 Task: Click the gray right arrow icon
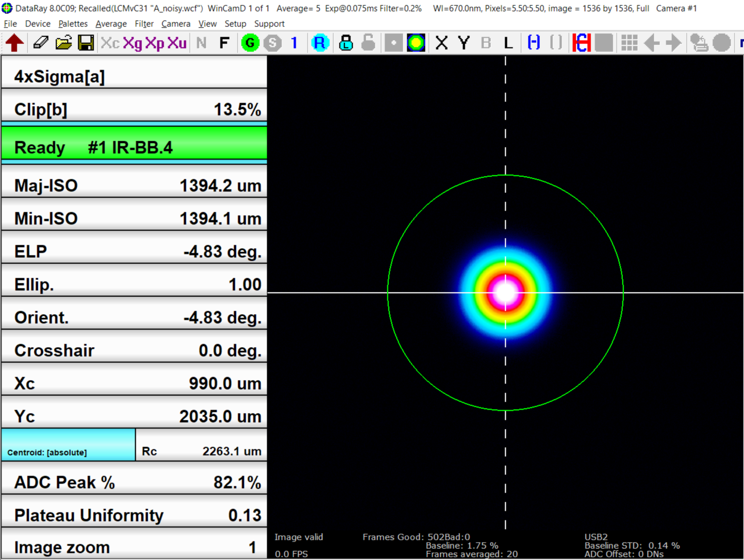673,43
